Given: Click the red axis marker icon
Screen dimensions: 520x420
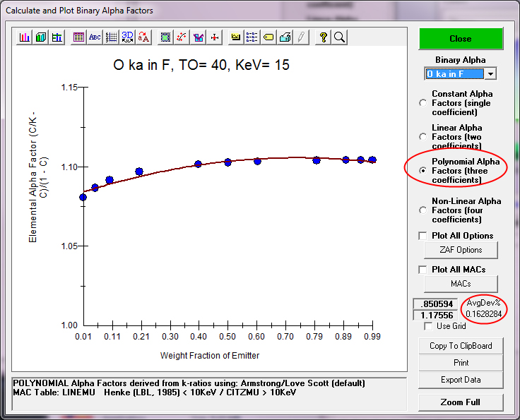Looking at the screenshot, I should coord(215,37).
